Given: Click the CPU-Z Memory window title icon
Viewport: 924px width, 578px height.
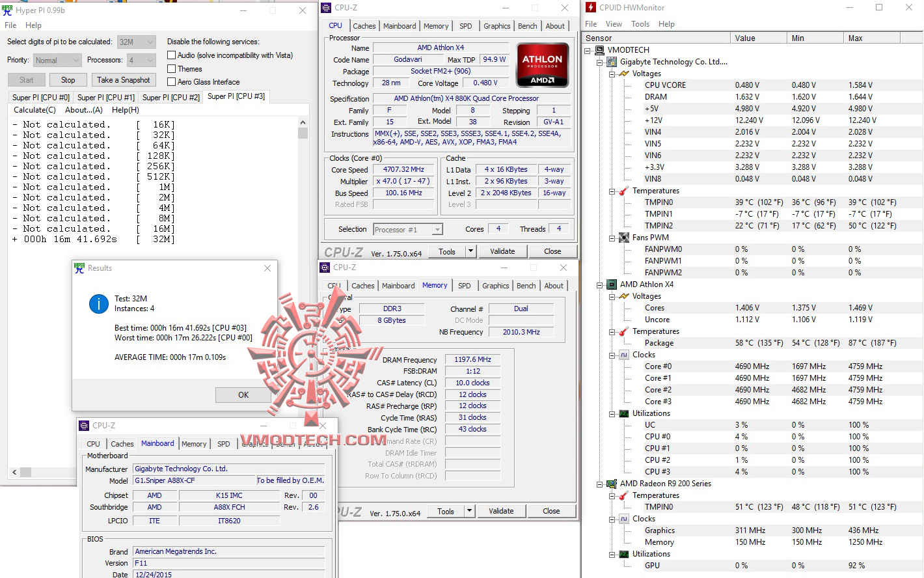Looking at the screenshot, I should tap(325, 268).
